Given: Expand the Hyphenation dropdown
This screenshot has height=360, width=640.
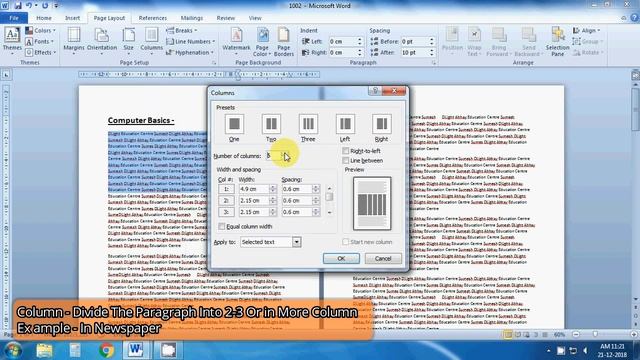Looking at the screenshot, I should click(x=190, y=53).
